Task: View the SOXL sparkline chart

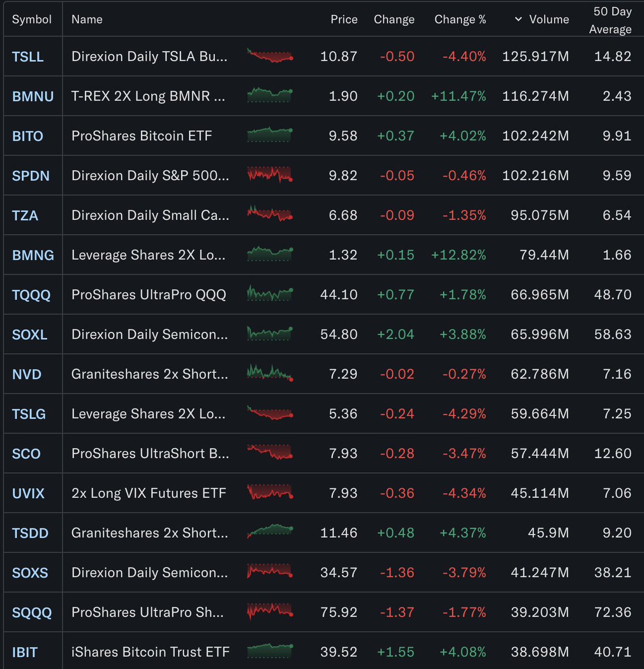Action: pyautogui.click(x=270, y=333)
